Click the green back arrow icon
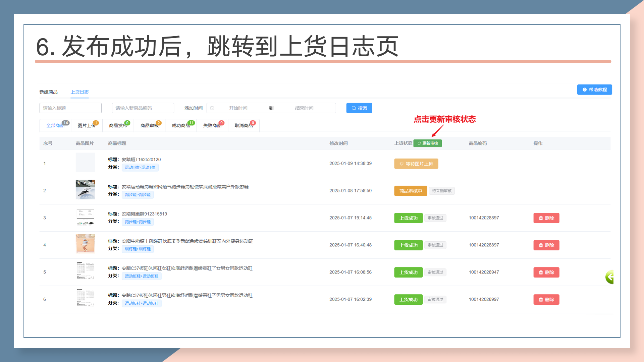The image size is (644, 362). [610, 277]
